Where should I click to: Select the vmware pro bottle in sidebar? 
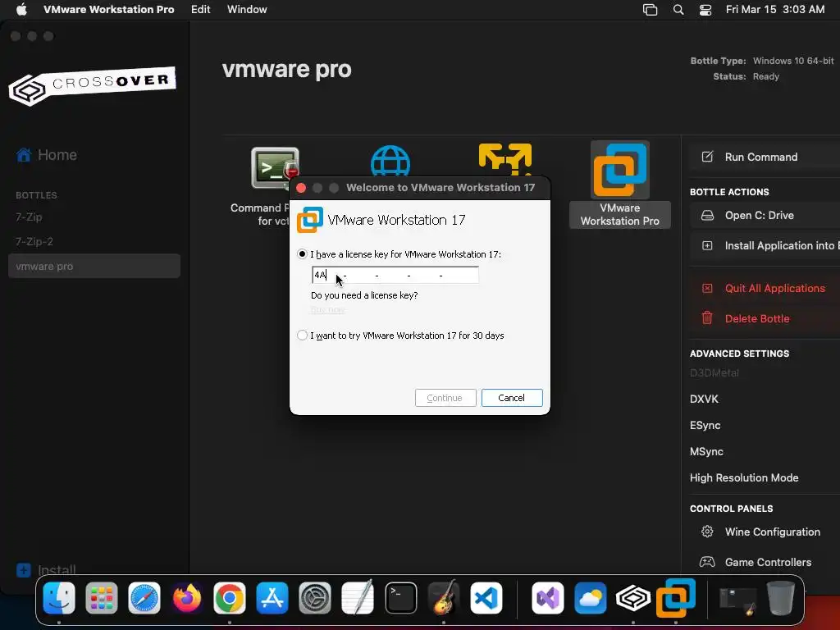tap(94, 266)
